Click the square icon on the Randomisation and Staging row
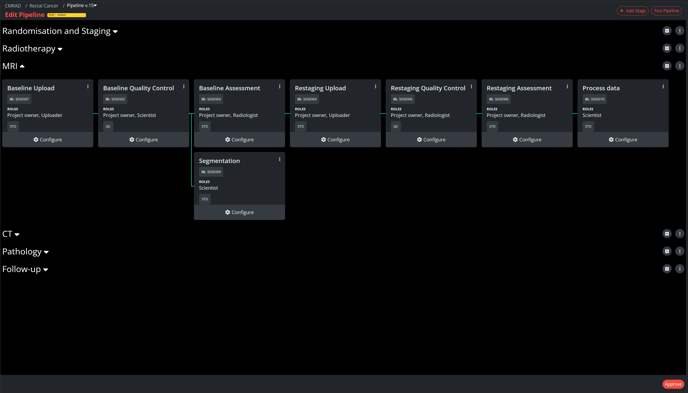This screenshot has height=393, width=688. pyautogui.click(x=667, y=31)
